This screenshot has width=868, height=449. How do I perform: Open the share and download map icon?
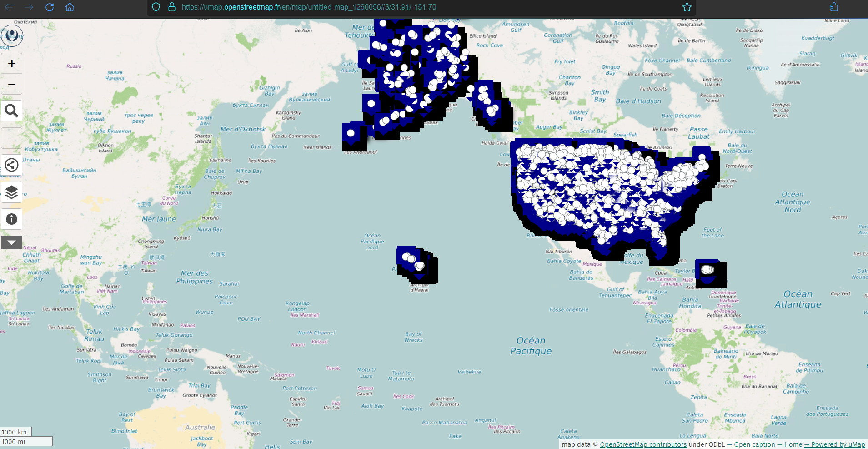12,165
